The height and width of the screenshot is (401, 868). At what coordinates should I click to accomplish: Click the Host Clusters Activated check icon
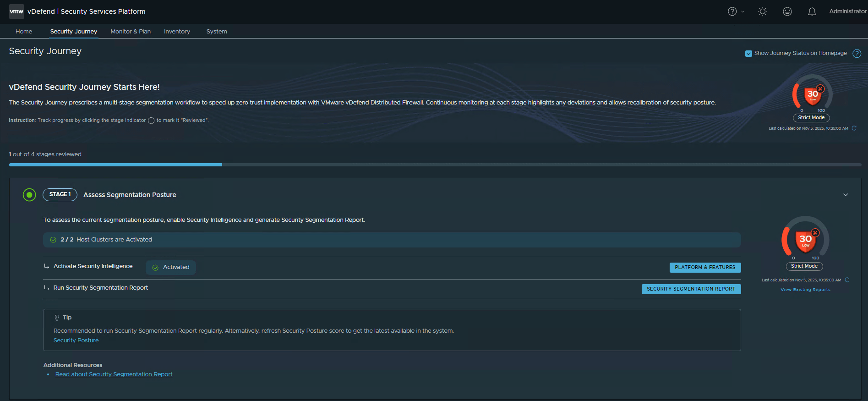pos(53,240)
